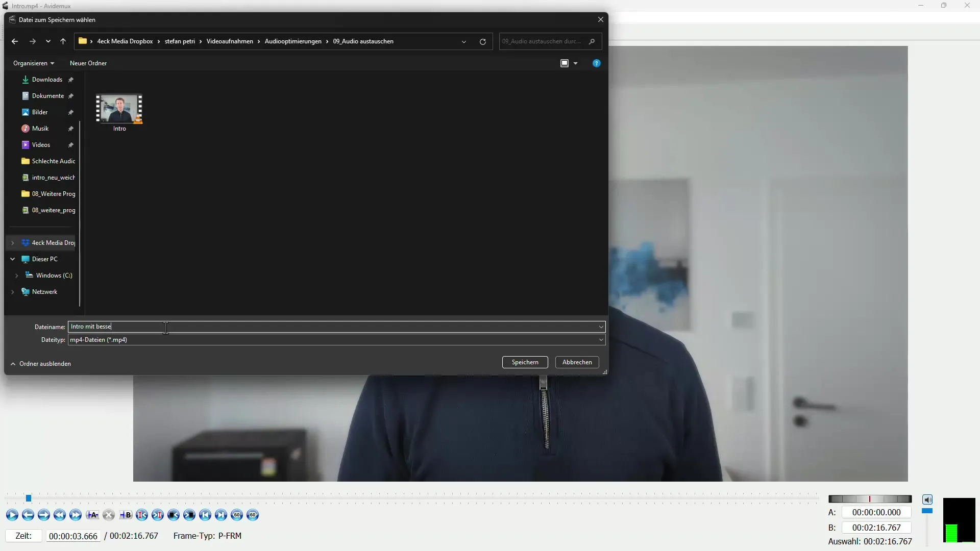Click the forward skip frame icon

point(44,515)
